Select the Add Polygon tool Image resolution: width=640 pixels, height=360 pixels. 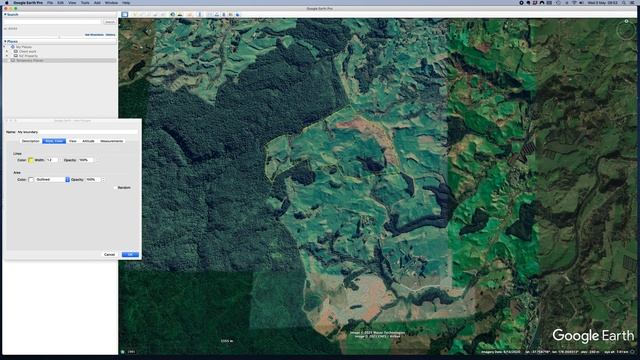(x=141, y=14)
